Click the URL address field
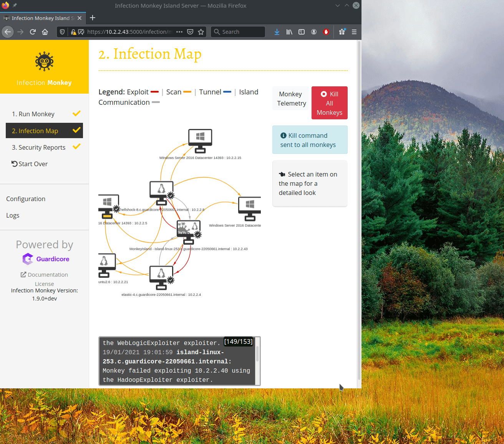Viewport: 504px width, 444px height. click(129, 32)
